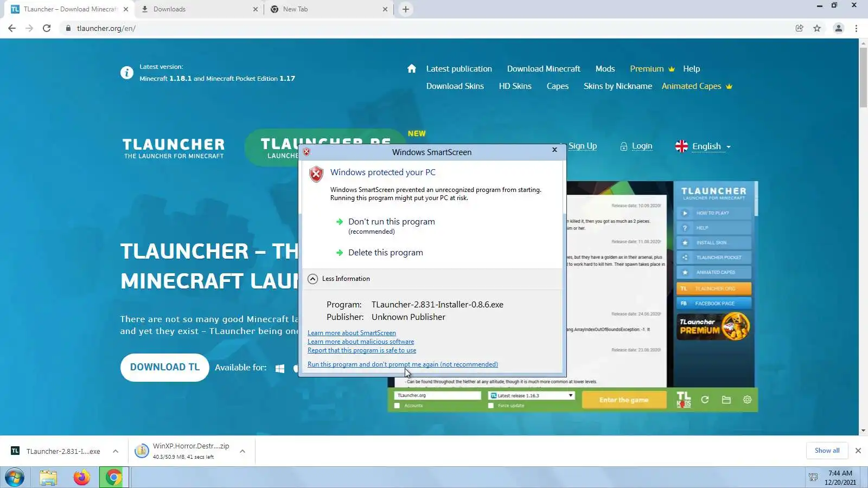Screen dimensions: 868x488
Task: Open the HD Skins link
Action: pos(515,86)
